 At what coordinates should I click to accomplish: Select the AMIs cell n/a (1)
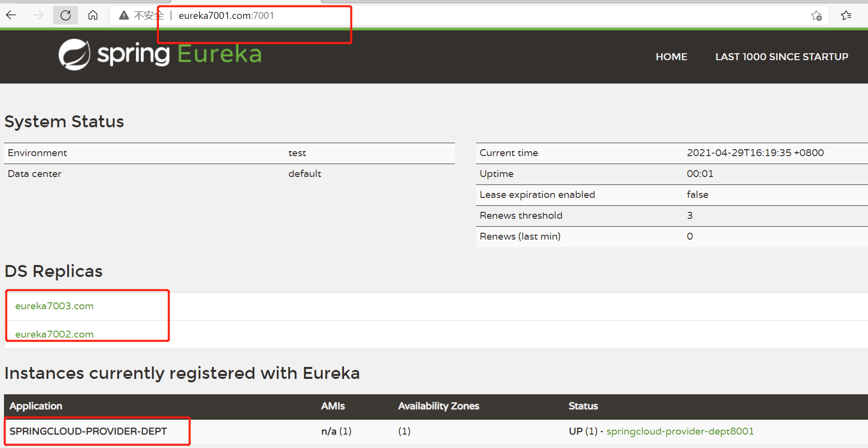(336, 431)
